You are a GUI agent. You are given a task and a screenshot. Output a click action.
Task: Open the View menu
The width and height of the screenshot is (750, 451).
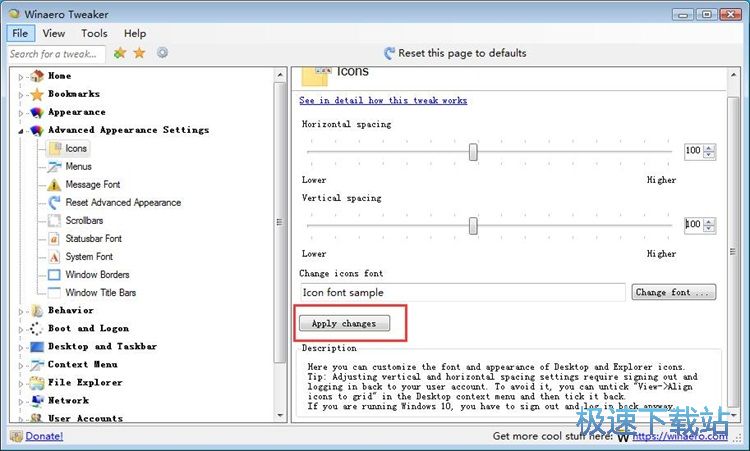54,33
